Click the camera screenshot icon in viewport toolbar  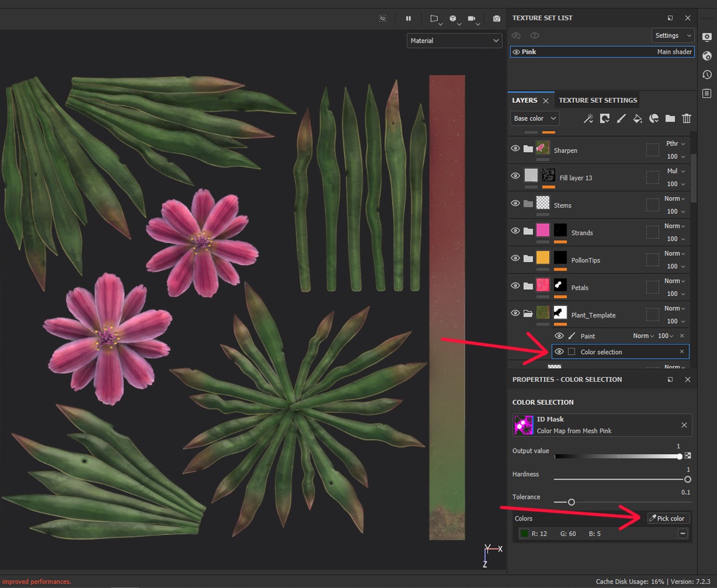(497, 19)
